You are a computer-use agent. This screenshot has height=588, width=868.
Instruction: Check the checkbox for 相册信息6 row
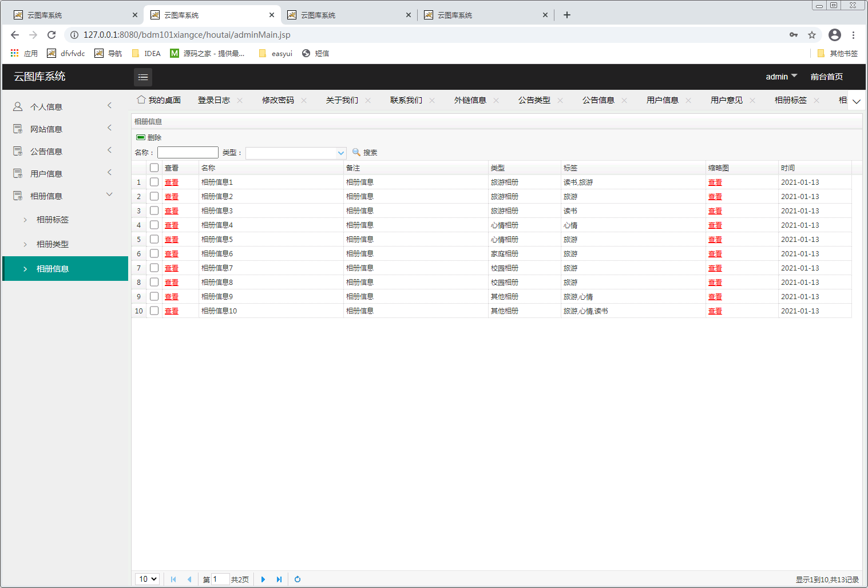[x=154, y=253]
